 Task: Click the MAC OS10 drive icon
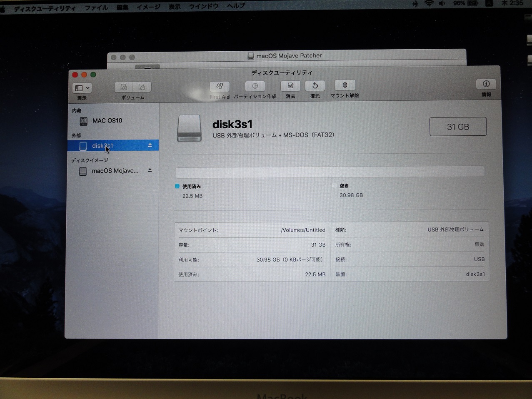(84, 121)
